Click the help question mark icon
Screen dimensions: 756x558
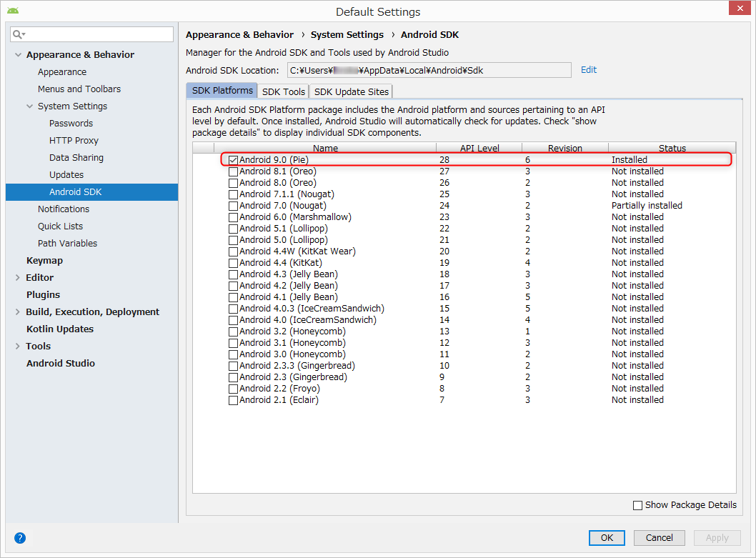[20, 538]
